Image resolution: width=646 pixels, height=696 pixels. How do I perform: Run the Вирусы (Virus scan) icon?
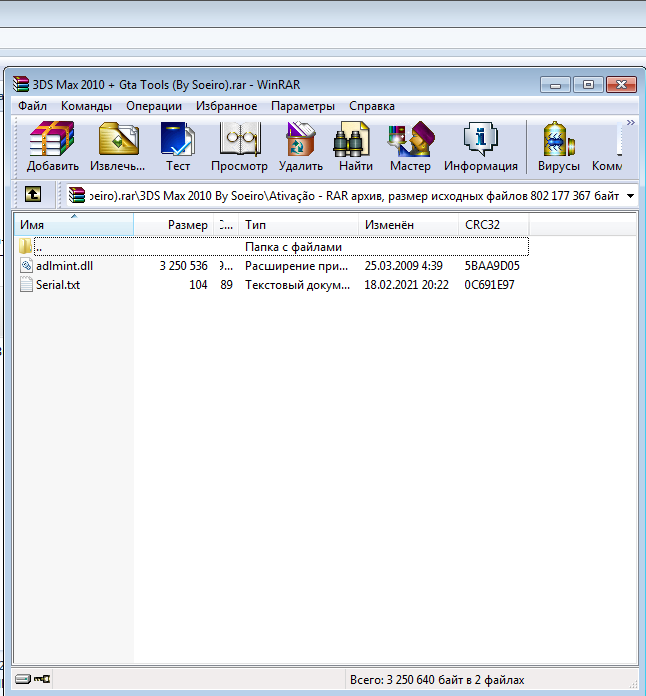coord(558,146)
